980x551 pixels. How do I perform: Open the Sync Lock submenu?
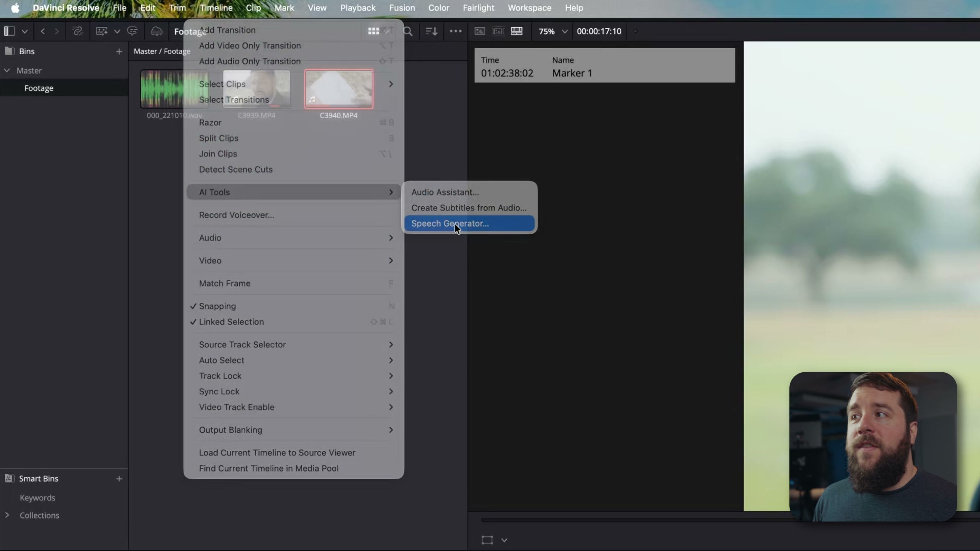point(294,392)
